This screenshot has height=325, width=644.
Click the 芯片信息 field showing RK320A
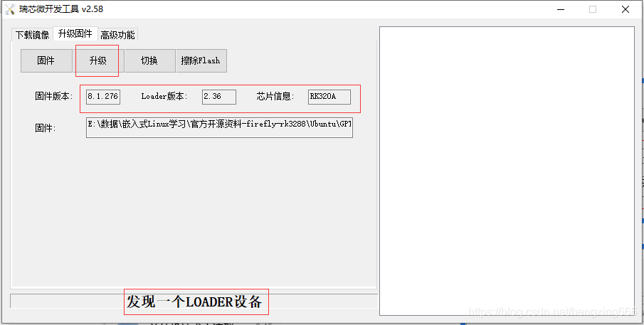[x=329, y=97]
